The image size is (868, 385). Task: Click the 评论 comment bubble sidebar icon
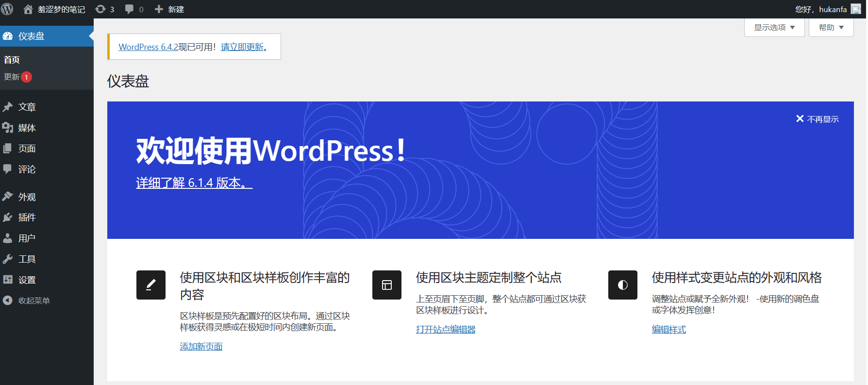point(8,169)
